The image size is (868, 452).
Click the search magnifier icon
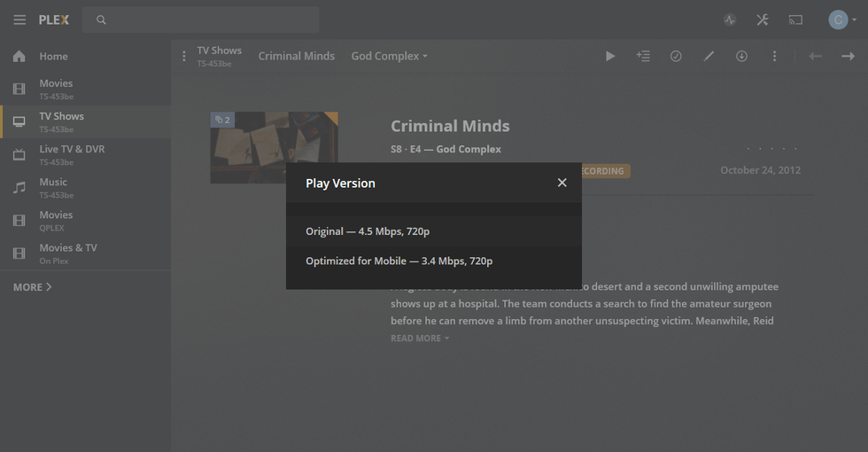click(101, 19)
